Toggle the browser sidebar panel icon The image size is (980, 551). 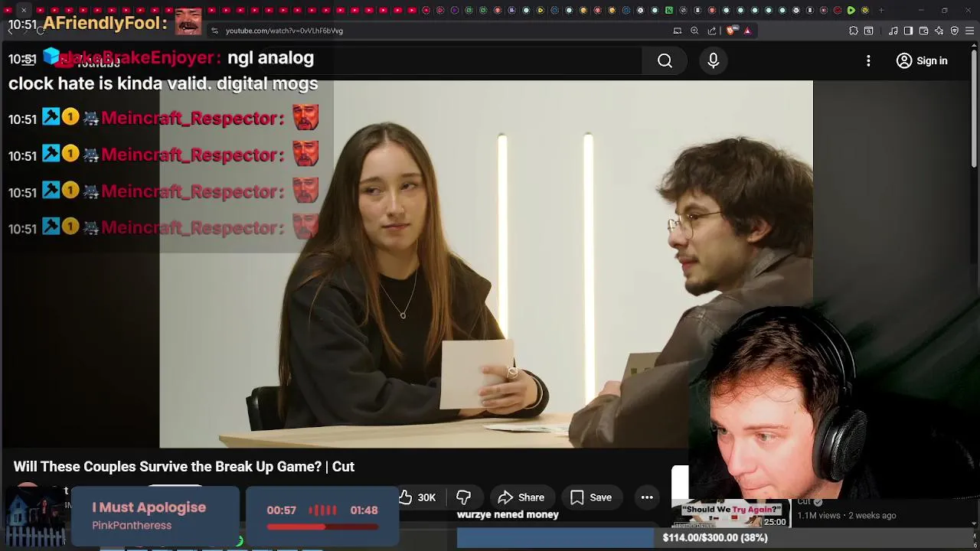point(908,31)
